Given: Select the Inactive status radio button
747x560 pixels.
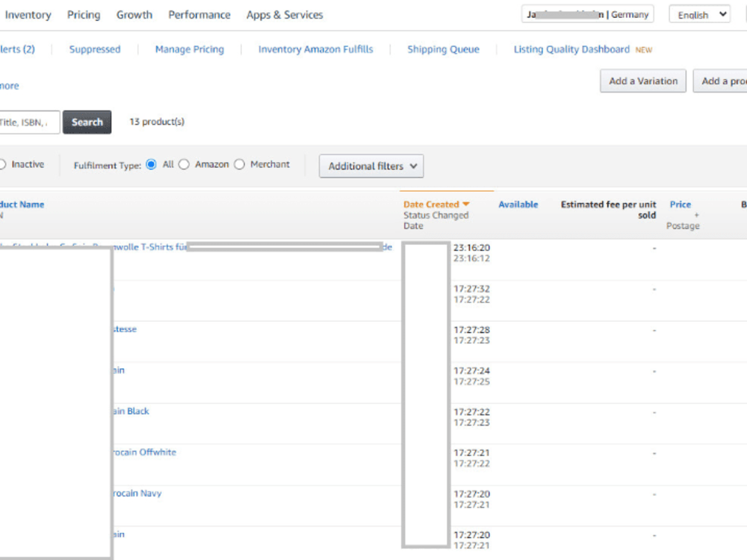Looking at the screenshot, I should [2, 164].
